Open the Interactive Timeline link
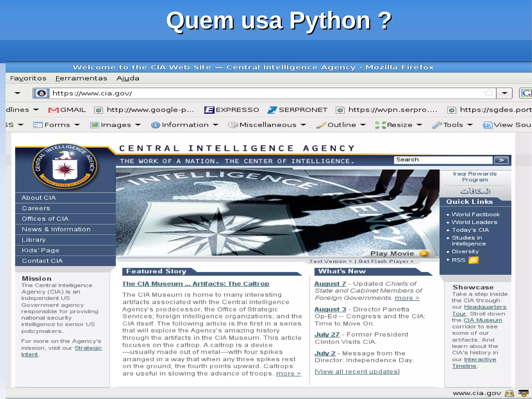The image size is (532, 399). point(474,363)
